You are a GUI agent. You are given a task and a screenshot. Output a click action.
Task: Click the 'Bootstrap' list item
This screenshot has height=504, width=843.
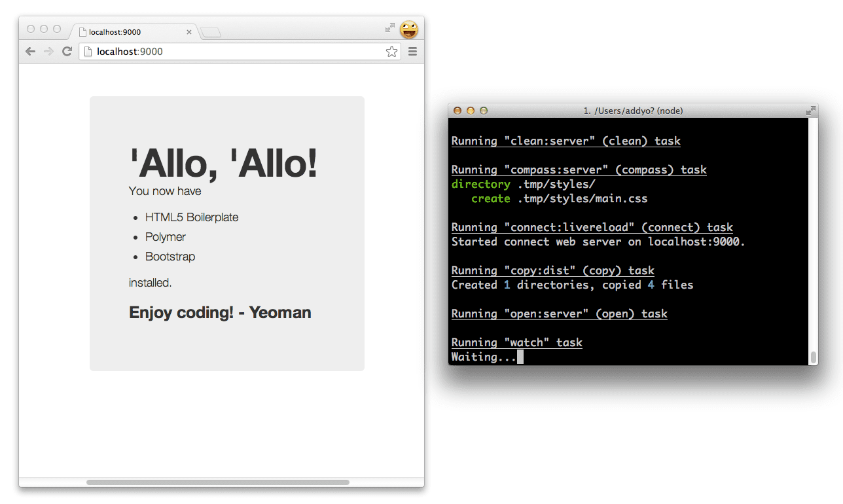click(x=170, y=257)
